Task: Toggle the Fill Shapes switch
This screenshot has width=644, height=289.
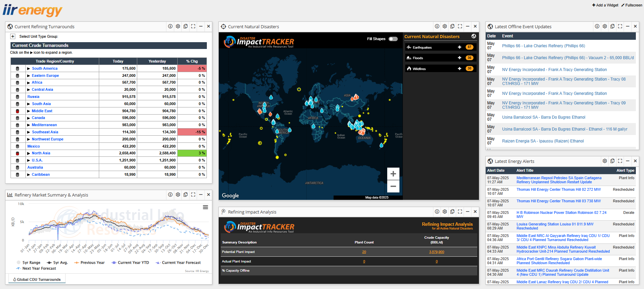Action: click(x=393, y=39)
